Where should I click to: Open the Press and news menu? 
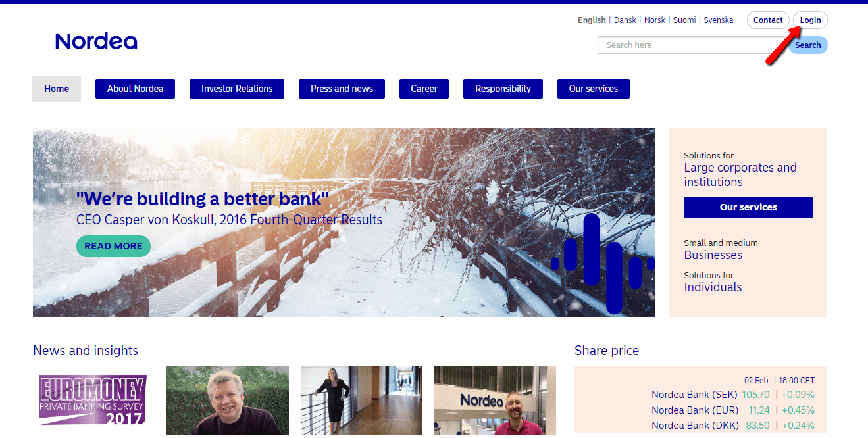tap(342, 89)
